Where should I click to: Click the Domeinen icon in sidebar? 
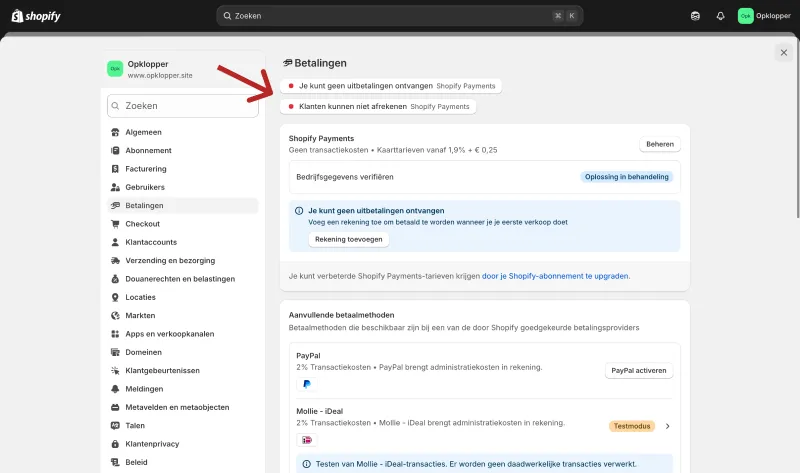115,353
